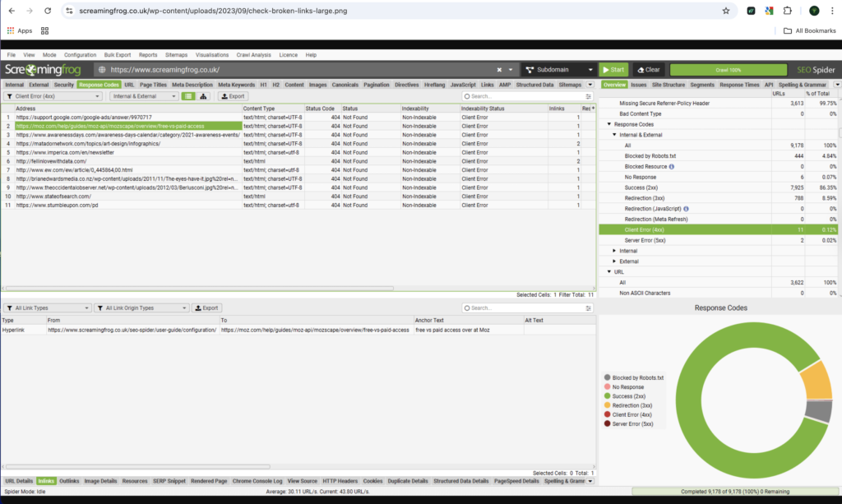
Task: Switch to list view using the green list toggle
Action: click(189, 96)
